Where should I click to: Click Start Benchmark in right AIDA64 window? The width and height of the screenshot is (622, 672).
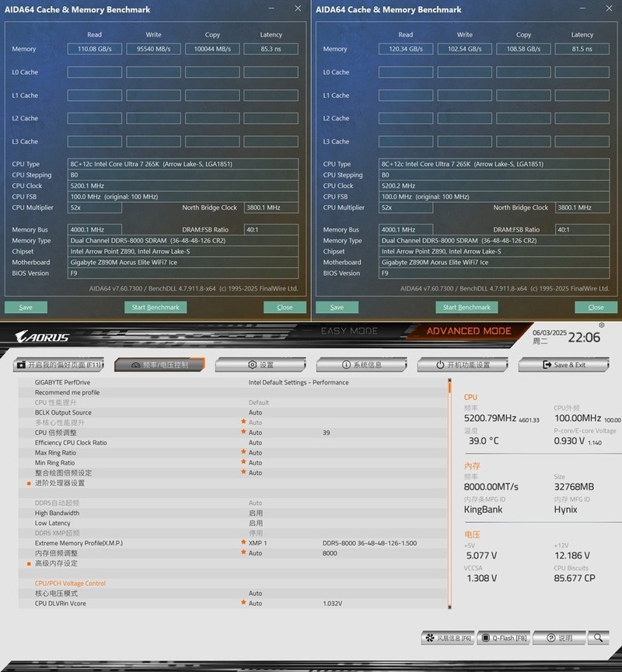[466, 307]
